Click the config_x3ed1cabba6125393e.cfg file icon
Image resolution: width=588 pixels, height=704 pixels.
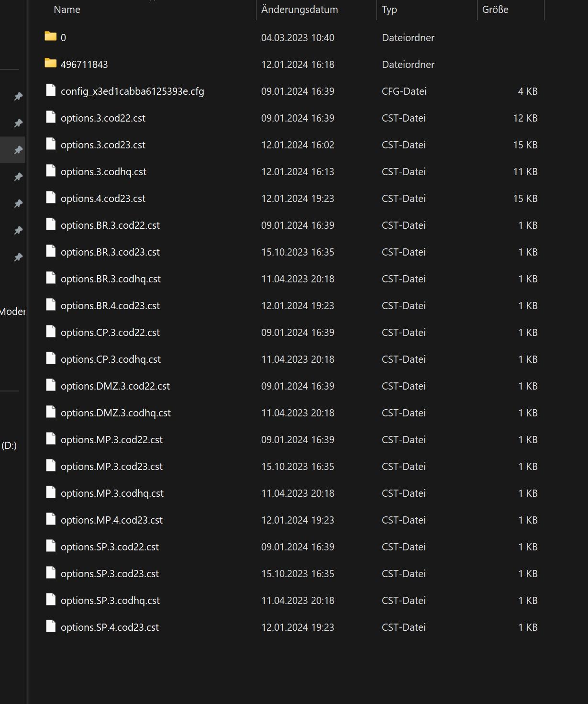coord(51,90)
